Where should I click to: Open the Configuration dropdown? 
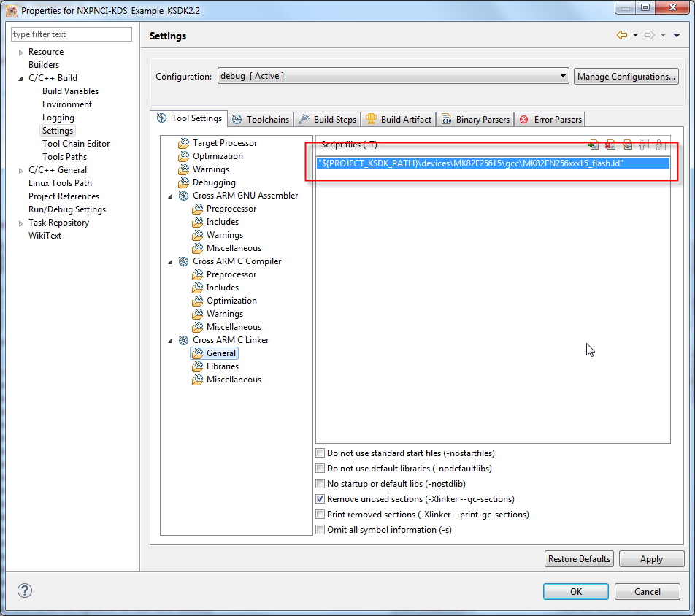coord(393,76)
